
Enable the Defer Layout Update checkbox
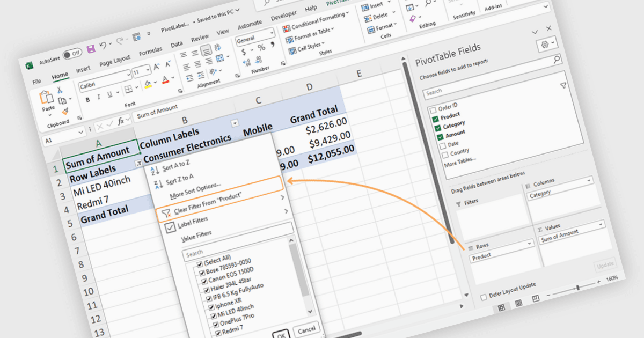pos(484,297)
